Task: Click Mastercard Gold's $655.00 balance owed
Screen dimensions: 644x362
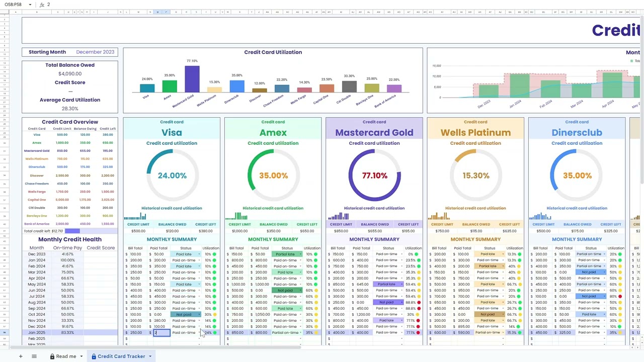Action: tap(374, 231)
